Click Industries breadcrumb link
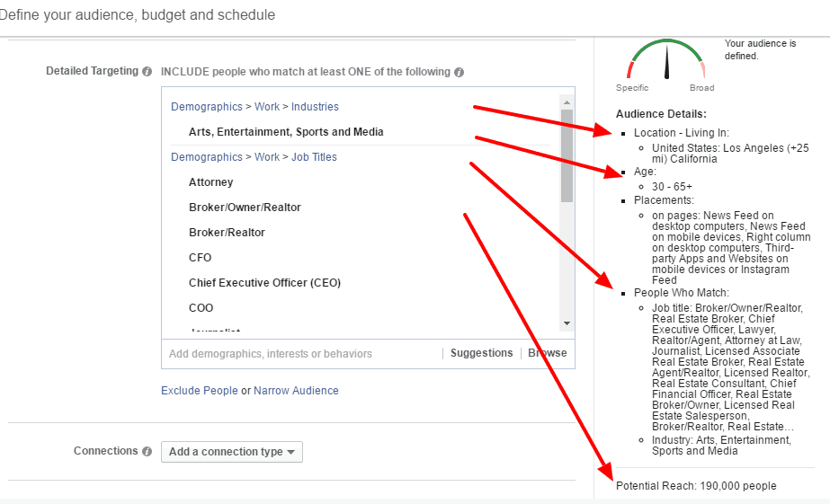This screenshot has width=830, height=504. [315, 106]
